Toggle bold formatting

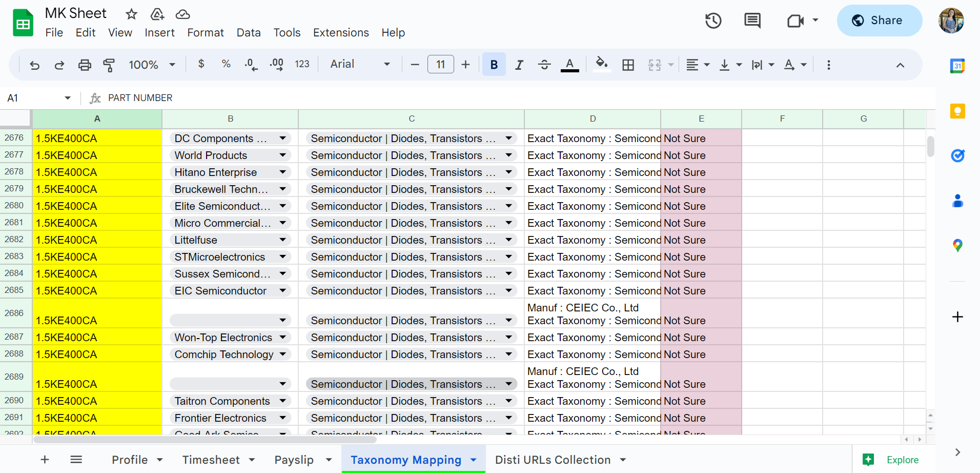494,65
